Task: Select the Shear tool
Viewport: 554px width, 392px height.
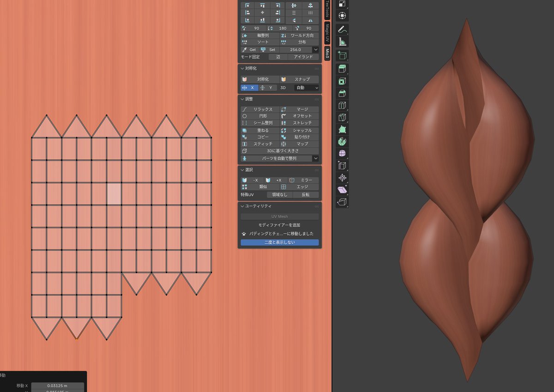Action: 342,189
